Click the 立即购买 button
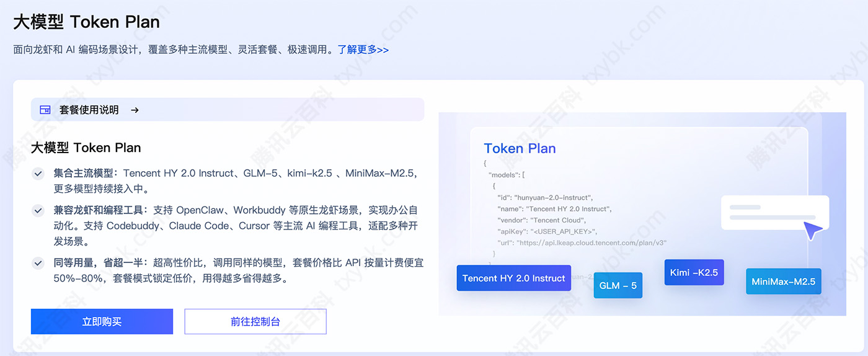 (102, 321)
